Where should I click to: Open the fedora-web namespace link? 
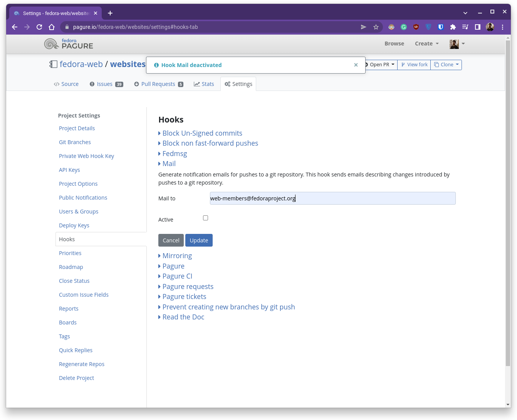tap(81, 64)
